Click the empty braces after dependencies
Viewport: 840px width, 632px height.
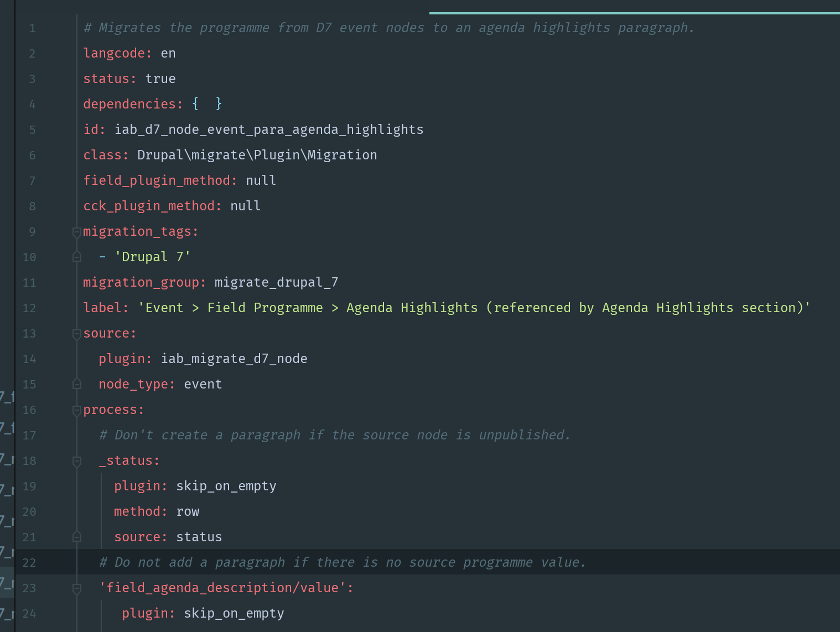208,104
